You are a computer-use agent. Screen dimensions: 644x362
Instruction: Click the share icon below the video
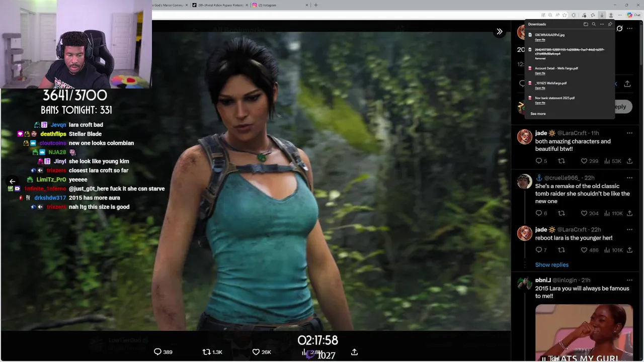pyautogui.click(x=354, y=352)
